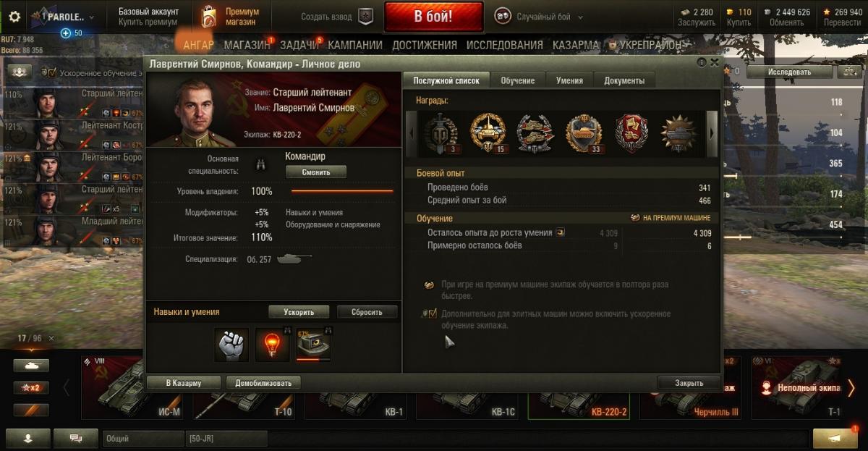Click the Brothers in Arms fist skill icon
Image resolution: width=868 pixels, height=451 pixels.
click(231, 345)
